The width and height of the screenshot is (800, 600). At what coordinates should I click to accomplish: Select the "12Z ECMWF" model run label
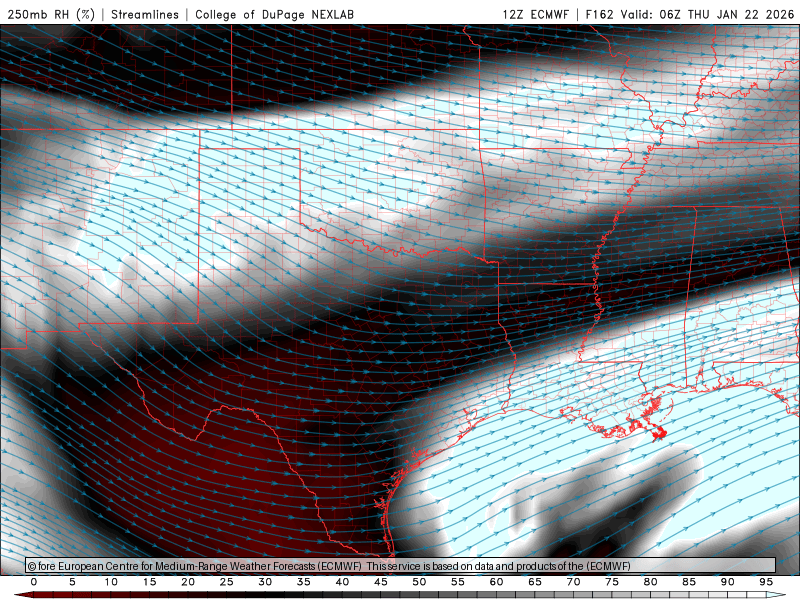click(x=535, y=14)
